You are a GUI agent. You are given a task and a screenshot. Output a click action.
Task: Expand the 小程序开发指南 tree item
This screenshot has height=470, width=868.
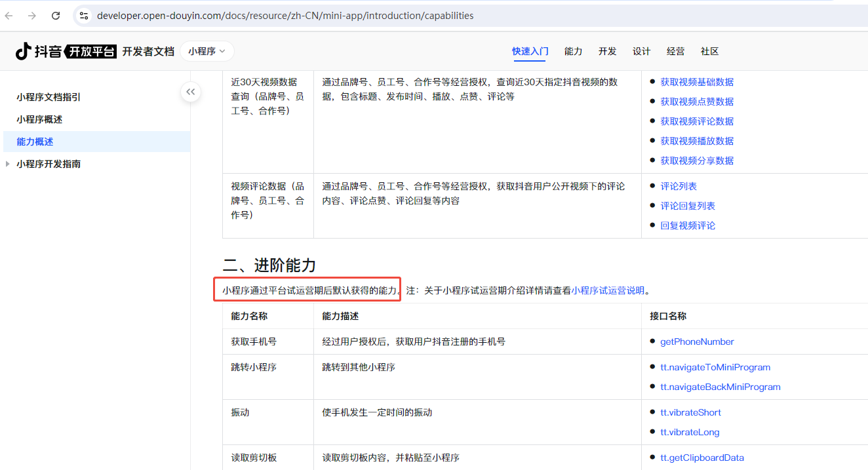(8, 164)
